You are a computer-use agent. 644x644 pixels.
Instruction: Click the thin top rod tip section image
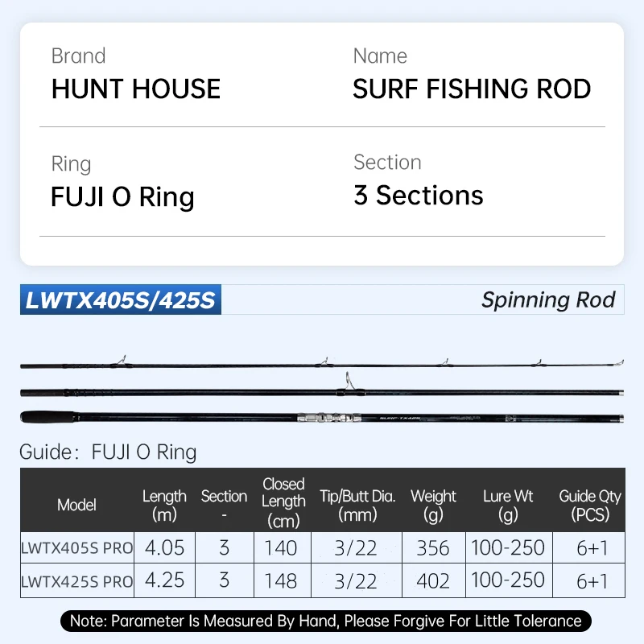pyautogui.click(x=322, y=366)
